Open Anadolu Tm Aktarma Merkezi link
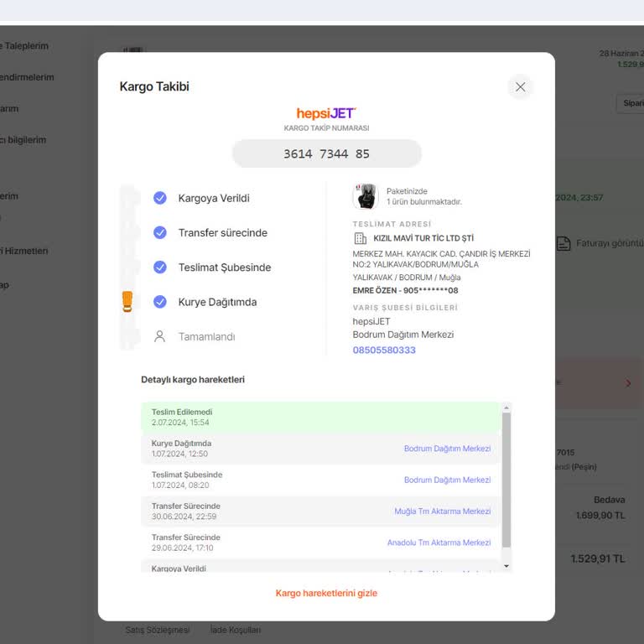The image size is (644, 644). click(439, 543)
